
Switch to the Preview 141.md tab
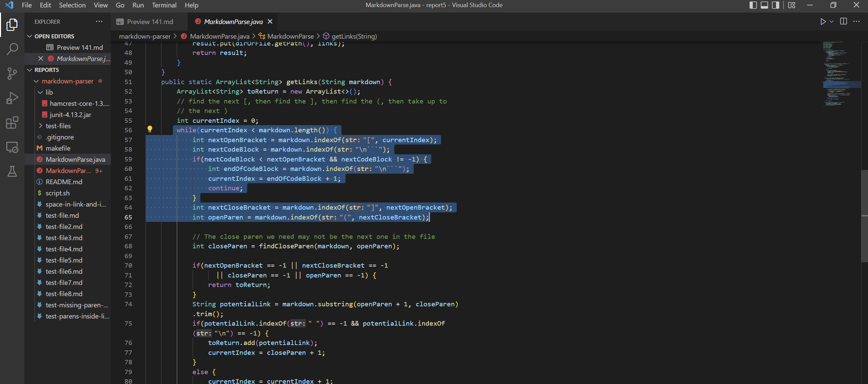(150, 22)
